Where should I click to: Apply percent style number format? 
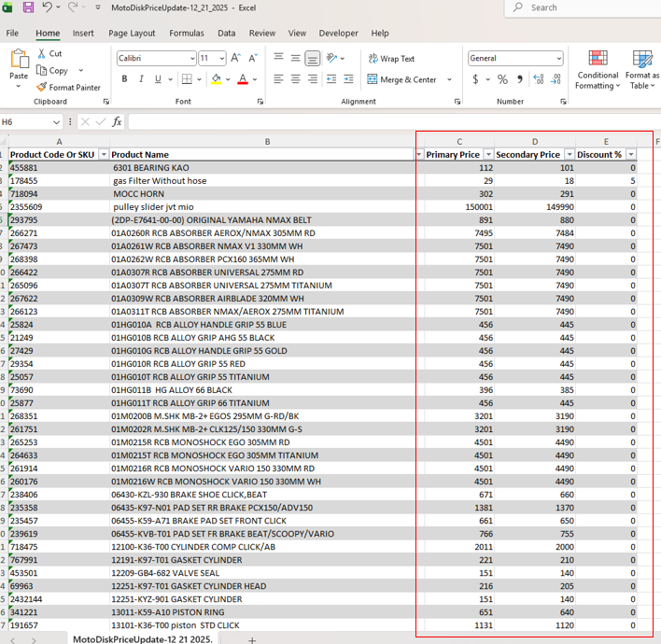click(x=502, y=80)
